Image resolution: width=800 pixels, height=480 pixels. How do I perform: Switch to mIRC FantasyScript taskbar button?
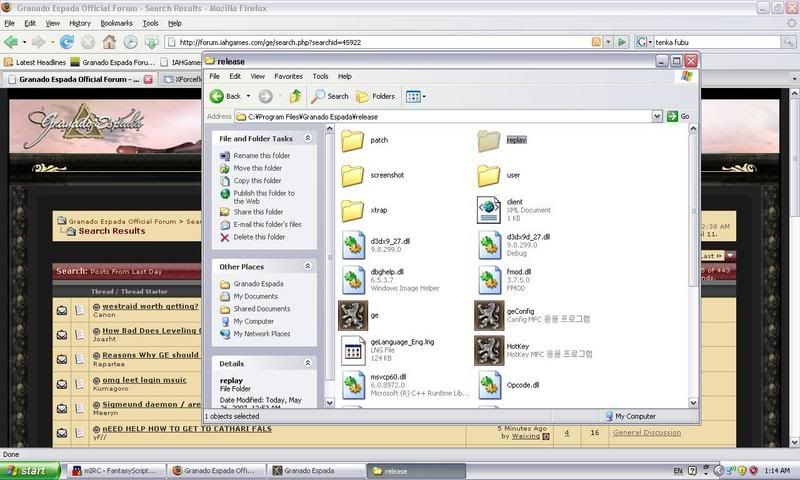click(116, 471)
